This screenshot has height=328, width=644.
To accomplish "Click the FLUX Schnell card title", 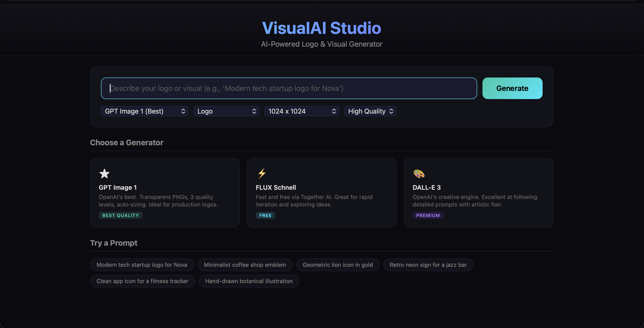I will pos(275,188).
